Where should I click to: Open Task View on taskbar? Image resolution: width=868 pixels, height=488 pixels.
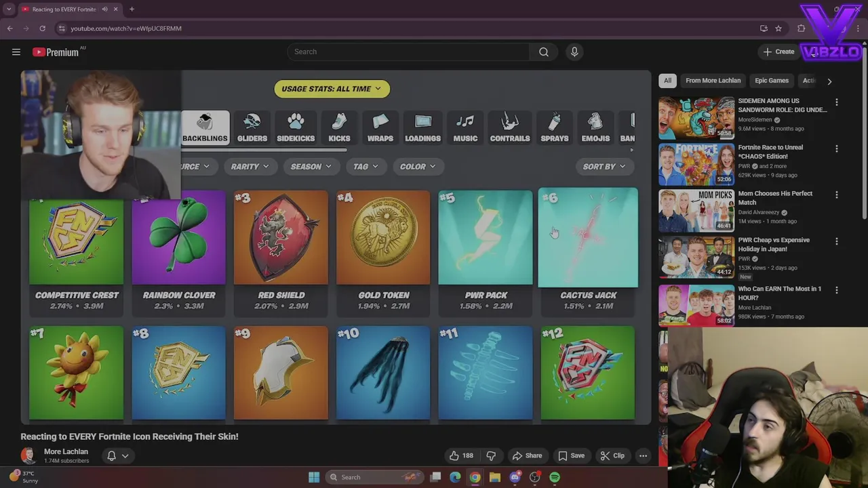435,477
